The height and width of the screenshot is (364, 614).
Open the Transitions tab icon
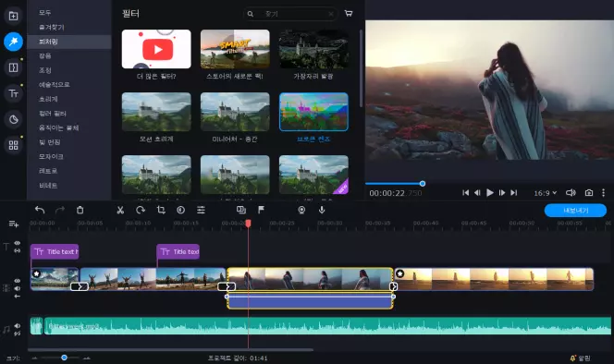pos(13,67)
